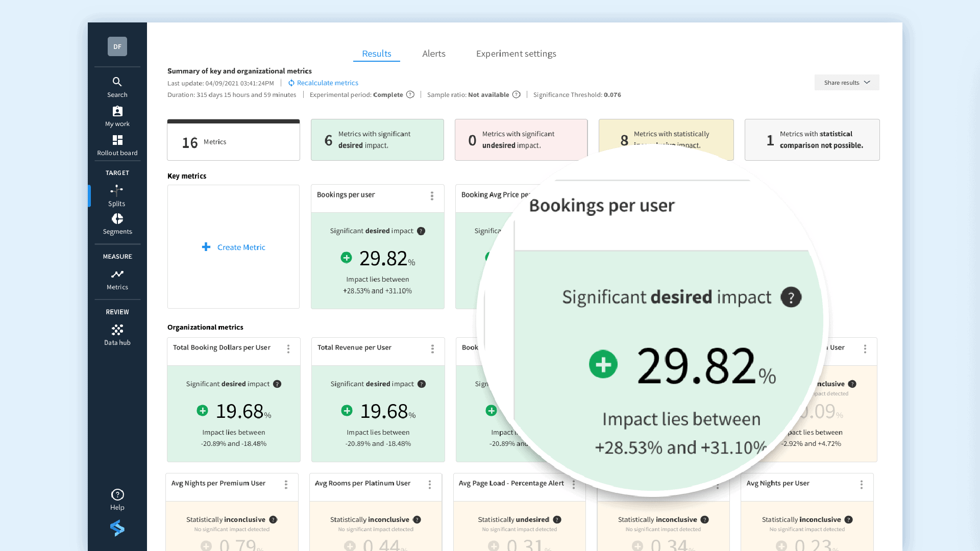Screen dimensions: 980x551
Task: Open Data hub under Review
Action: pos(117,335)
